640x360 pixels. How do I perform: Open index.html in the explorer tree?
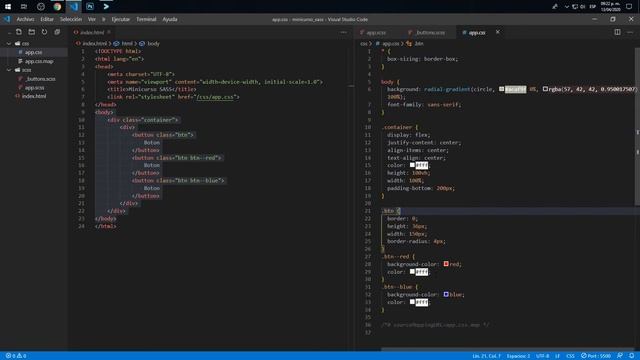(x=34, y=96)
